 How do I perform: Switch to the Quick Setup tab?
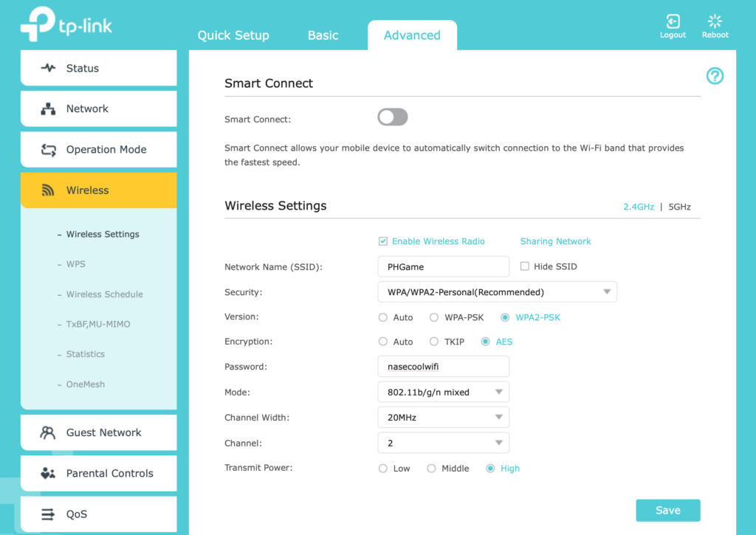tap(233, 35)
